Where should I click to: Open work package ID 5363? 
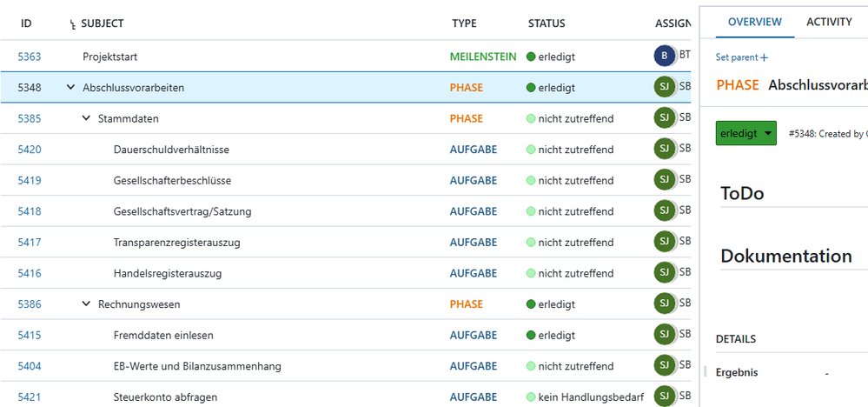[x=30, y=57]
